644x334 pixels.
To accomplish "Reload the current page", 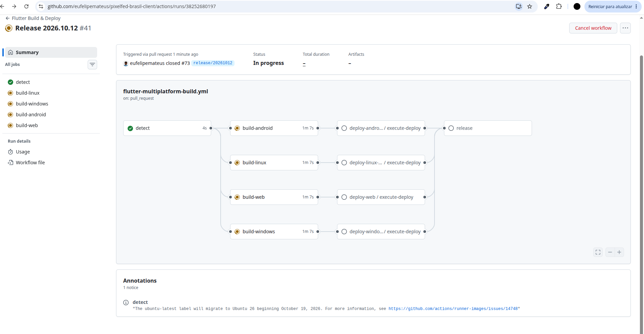I will [x=26, y=6].
